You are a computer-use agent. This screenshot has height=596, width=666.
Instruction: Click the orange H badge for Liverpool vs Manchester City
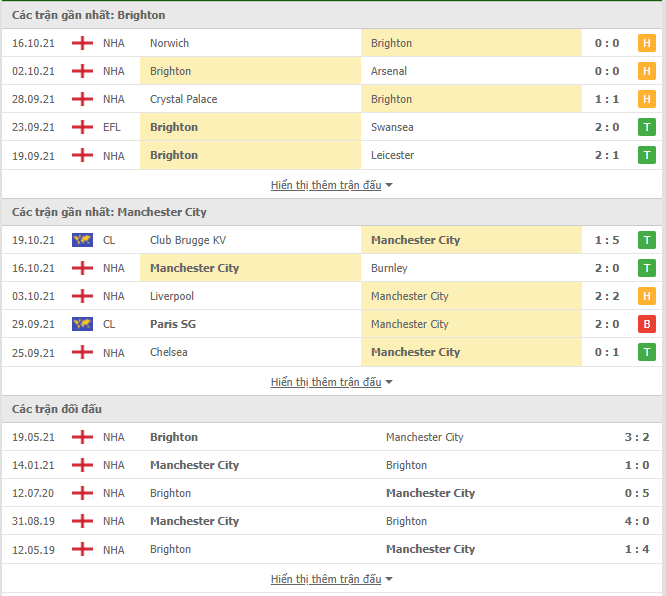tap(646, 296)
